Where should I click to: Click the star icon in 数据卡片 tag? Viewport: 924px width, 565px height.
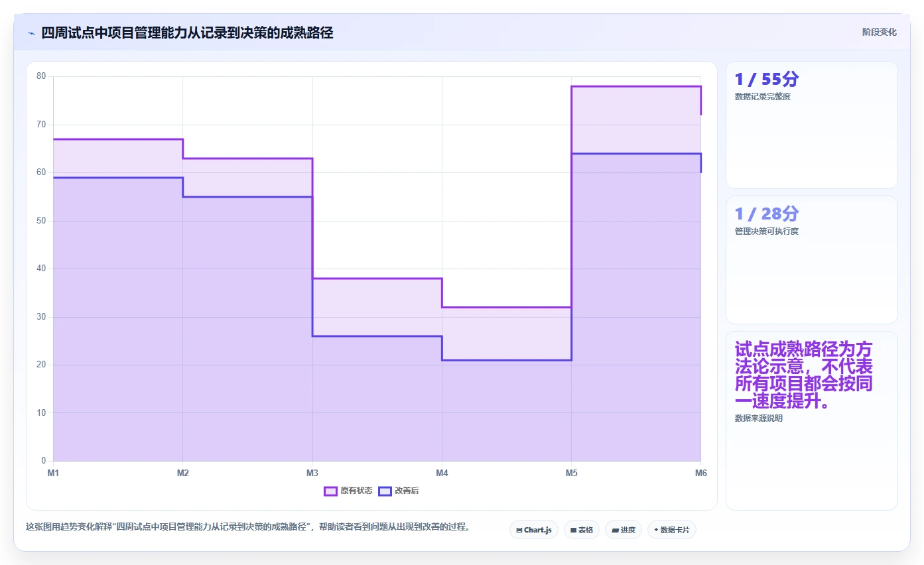tap(656, 530)
